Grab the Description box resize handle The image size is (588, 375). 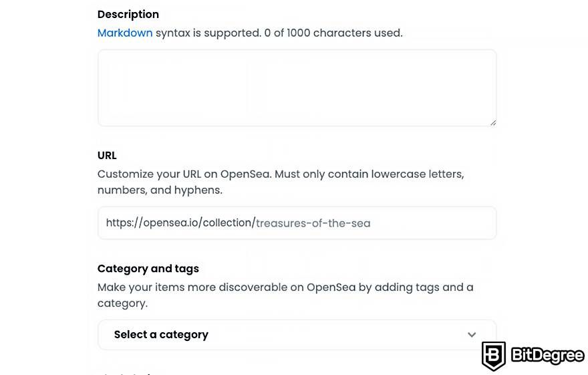click(x=493, y=122)
